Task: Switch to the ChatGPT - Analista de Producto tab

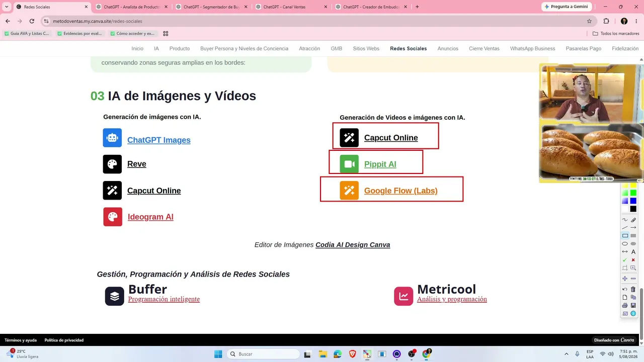Action: click(x=131, y=7)
